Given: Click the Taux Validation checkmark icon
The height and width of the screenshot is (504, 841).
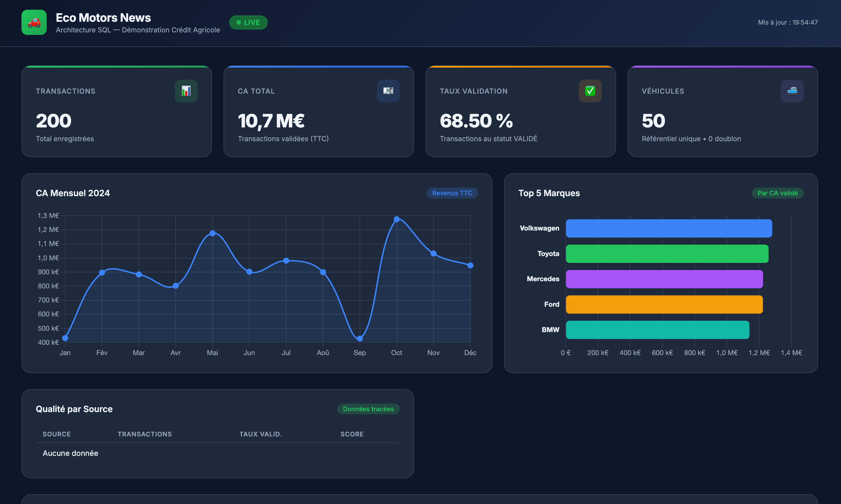Looking at the screenshot, I should click(x=590, y=91).
